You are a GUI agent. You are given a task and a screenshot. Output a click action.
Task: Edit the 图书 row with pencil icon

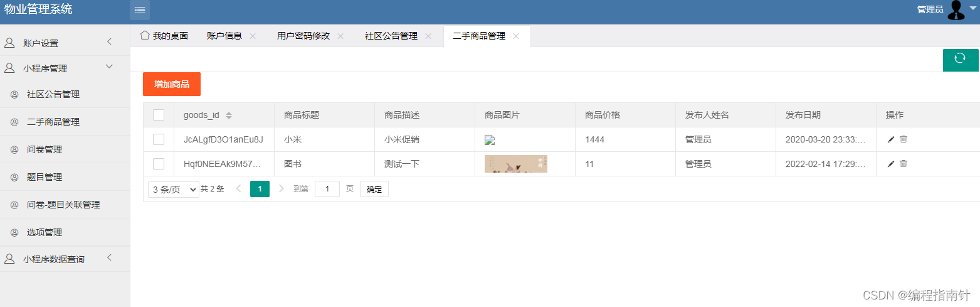point(891,164)
